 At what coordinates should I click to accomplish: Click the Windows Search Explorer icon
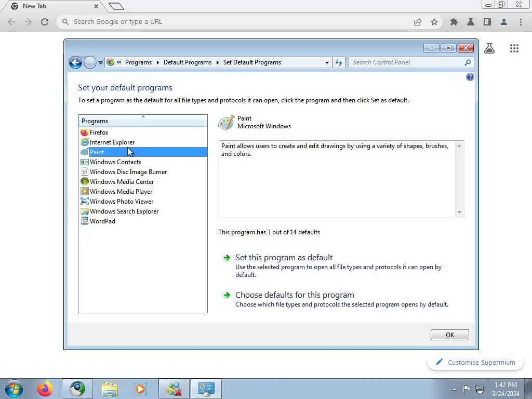click(85, 211)
